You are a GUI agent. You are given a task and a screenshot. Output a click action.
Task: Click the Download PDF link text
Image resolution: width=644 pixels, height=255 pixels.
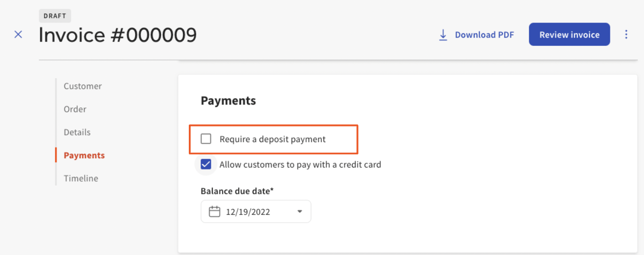coord(484,35)
